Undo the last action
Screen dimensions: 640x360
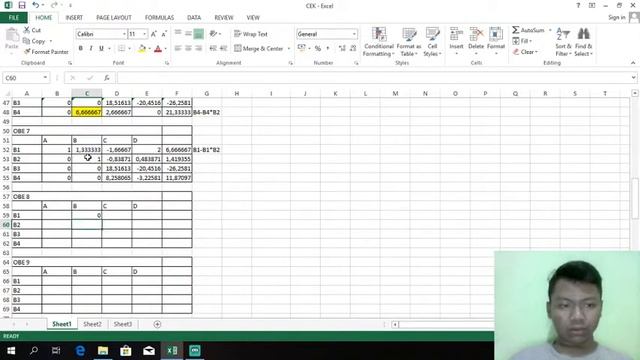click(36, 5)
